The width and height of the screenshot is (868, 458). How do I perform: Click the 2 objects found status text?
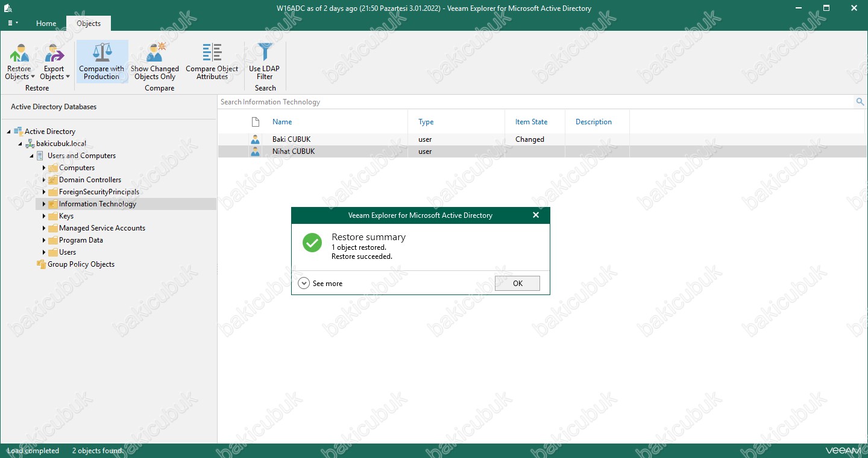coord(97,451)
